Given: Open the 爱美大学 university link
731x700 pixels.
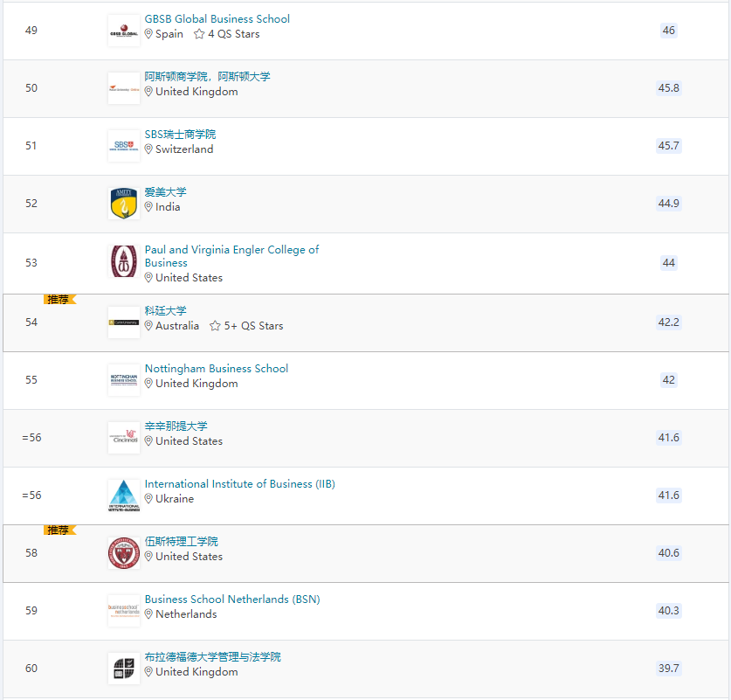Looking at the screenshot, I should click(165, 191).
